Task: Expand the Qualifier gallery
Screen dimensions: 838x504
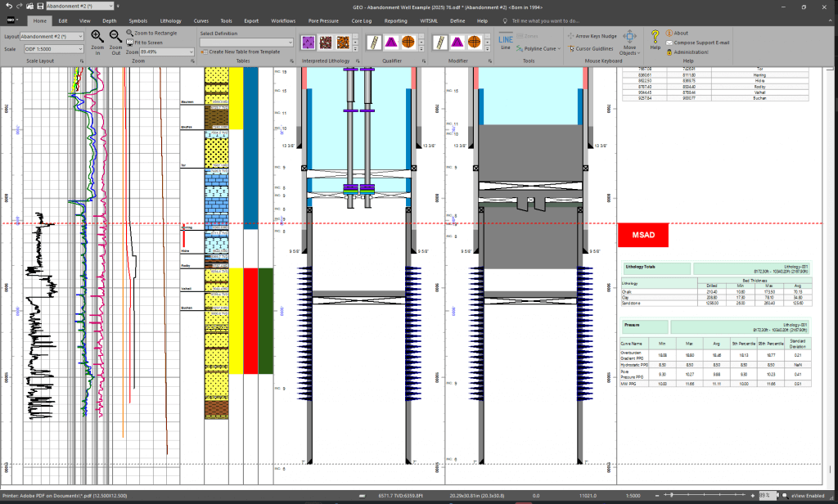Action: [x=421, y=48]
